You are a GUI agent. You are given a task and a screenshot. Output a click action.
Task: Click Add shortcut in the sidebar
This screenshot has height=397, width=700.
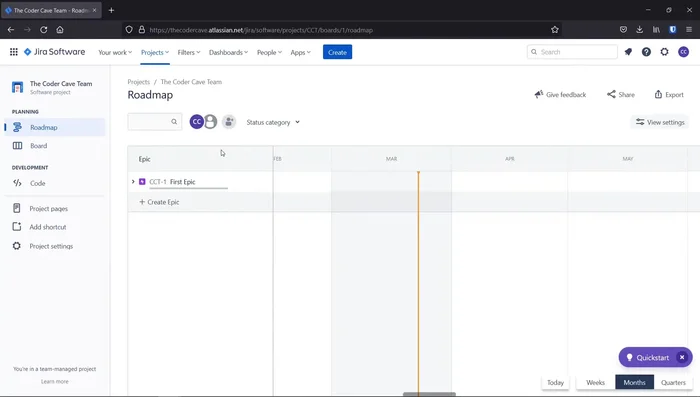(55, 227)
